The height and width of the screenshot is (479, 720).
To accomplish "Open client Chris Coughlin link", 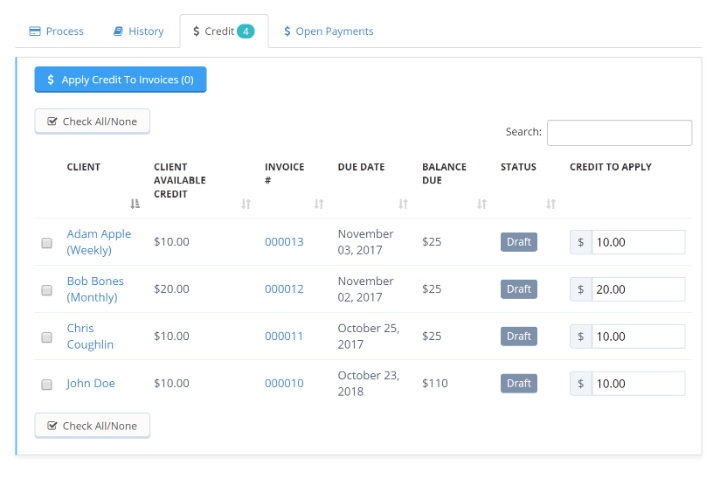I will 90,336.
